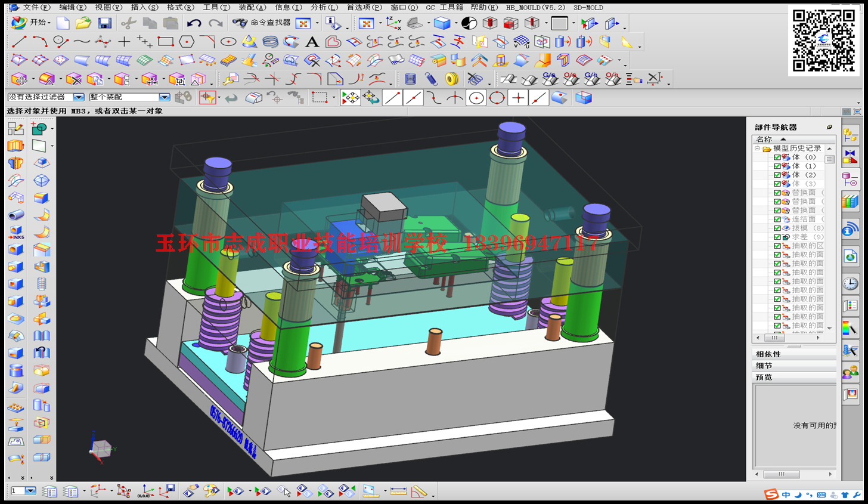Open the 3D-MOLD menu

(x=588, y=8)
